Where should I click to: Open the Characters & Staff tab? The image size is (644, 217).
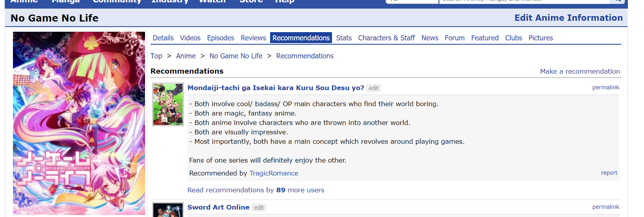[386, 38]
